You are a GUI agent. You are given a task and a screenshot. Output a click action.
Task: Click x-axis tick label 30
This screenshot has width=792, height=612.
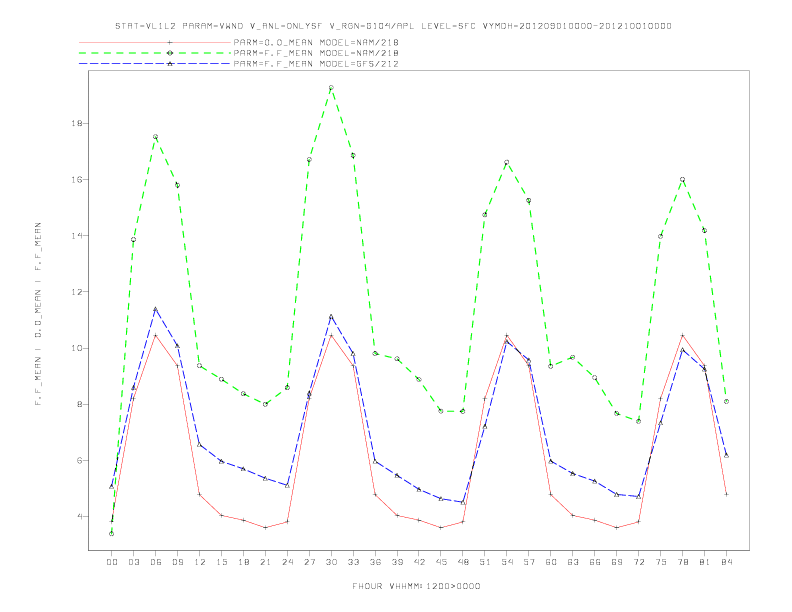click(331, 562)
